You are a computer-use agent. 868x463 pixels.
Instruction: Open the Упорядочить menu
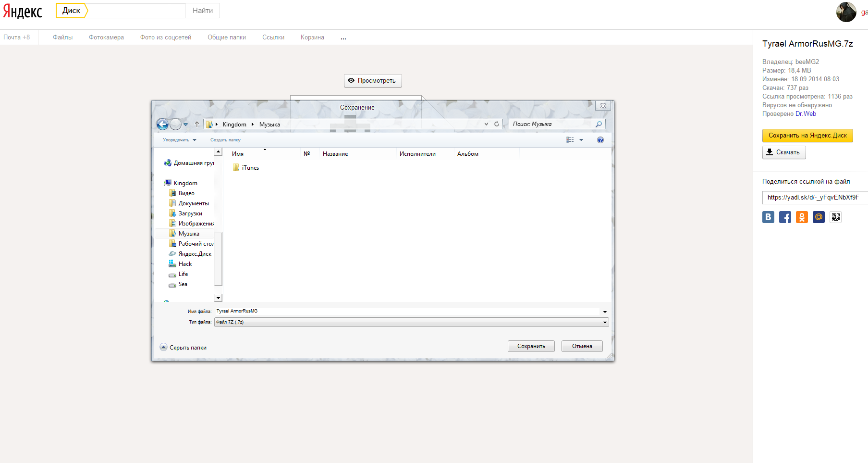pos(180,140)
